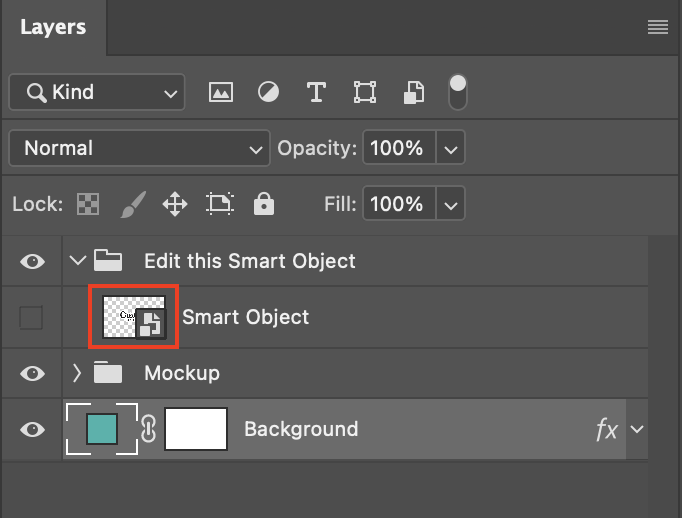The height and width of the screenshot is (518, 682).
Task: Filter layers by pixel layer icon
Action: (x=220, y=93)
